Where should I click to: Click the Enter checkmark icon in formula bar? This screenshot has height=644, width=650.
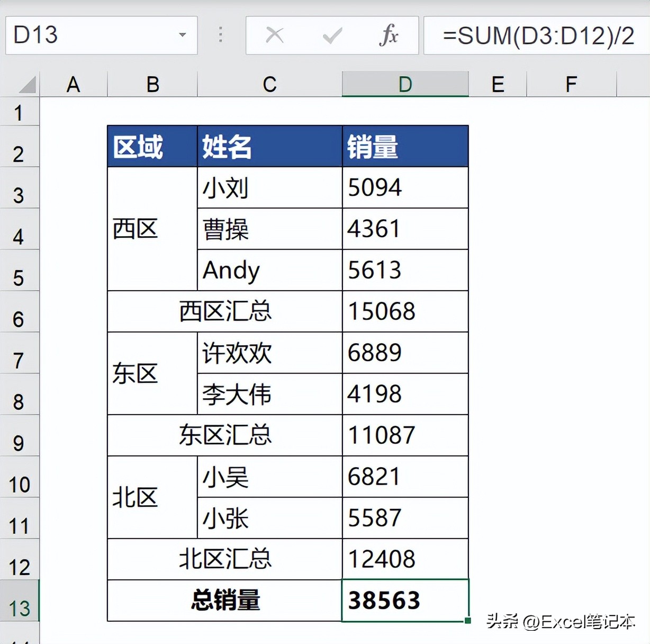[332, 35]
